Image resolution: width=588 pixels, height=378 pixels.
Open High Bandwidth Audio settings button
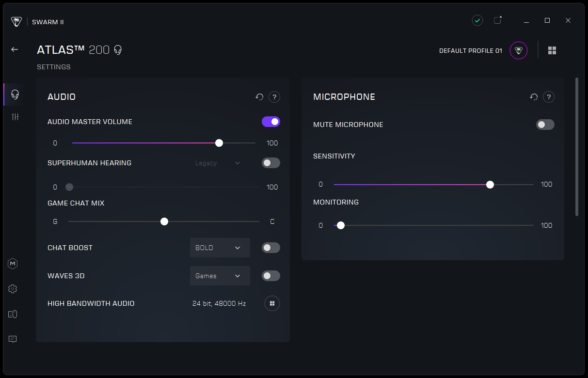(x=272, y=303)
